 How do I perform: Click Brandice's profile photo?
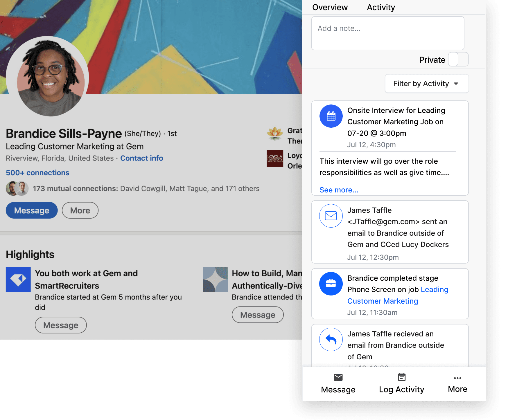point(48,76)
